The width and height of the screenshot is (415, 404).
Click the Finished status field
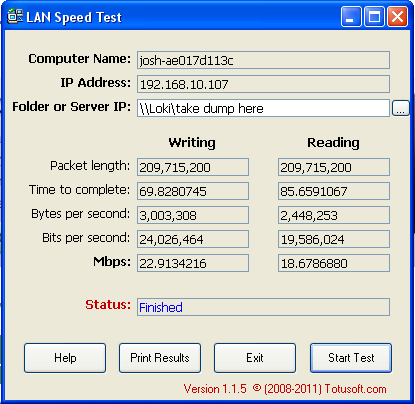coord(263,307)
